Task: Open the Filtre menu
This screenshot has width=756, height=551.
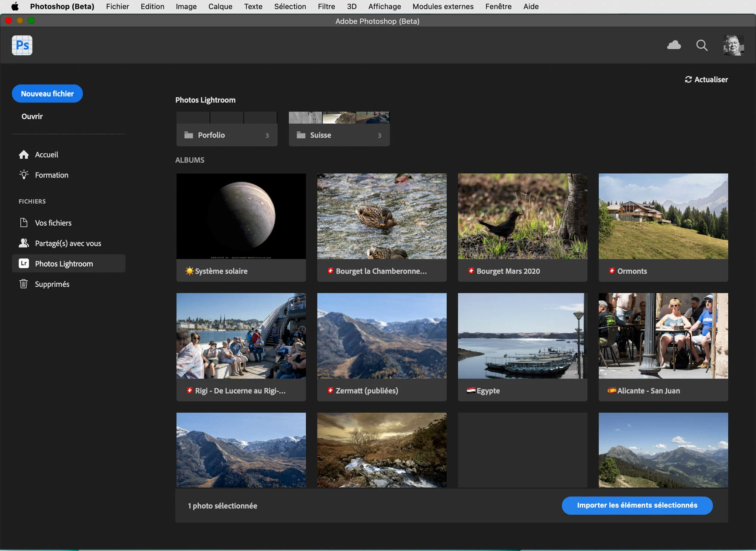Action: tap(326, 6)
